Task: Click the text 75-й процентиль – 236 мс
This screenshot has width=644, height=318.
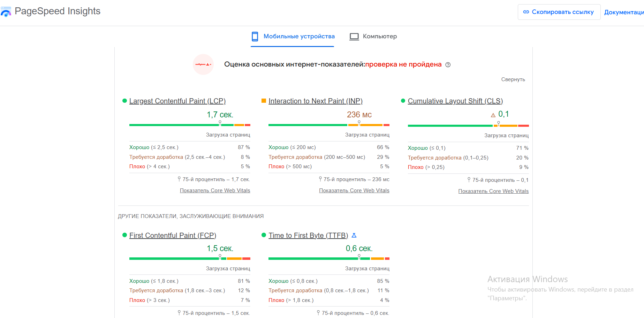Action: 356,179
